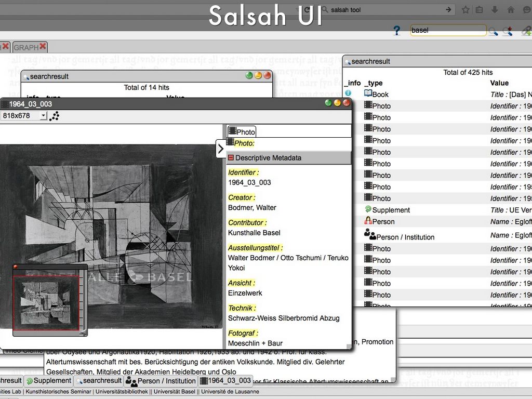Click the search field containing 'basel'

click(x=448, y=31)
